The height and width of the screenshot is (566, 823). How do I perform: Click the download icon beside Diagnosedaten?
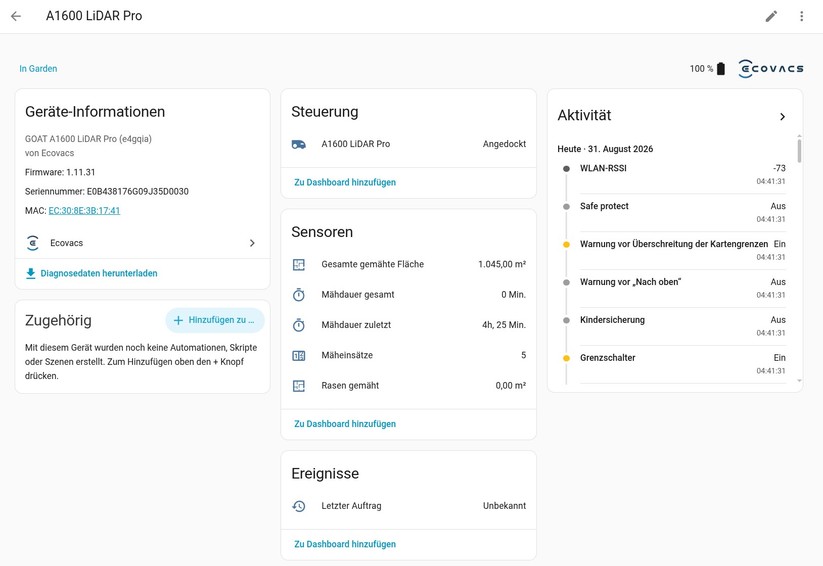pyautogui.click(x=30, y=274)
